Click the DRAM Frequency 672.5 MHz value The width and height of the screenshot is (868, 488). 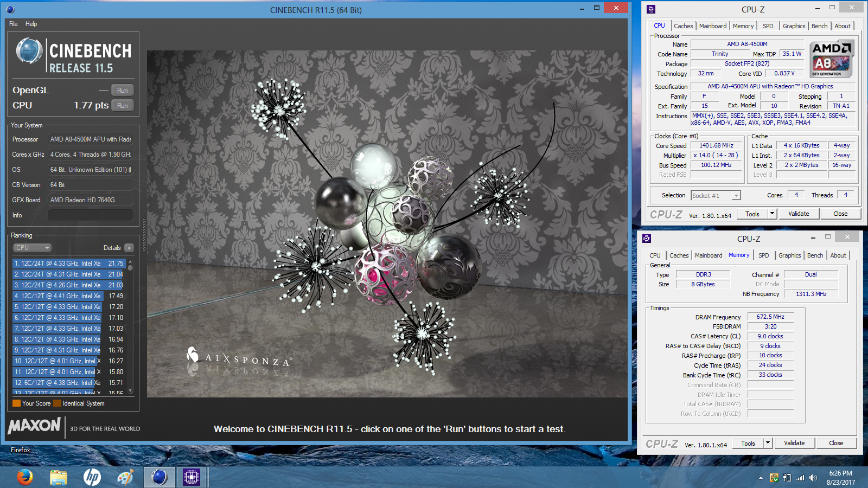coord(770,317)
